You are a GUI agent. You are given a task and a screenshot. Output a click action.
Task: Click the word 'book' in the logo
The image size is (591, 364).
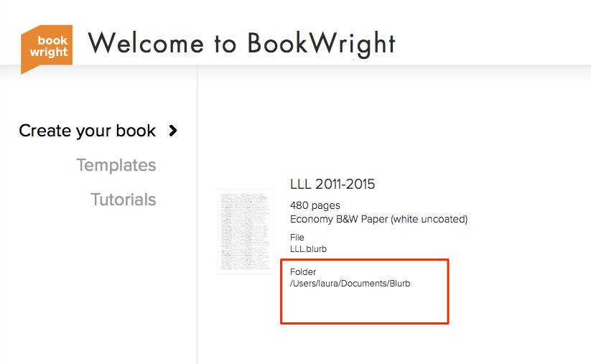(52, 40)
